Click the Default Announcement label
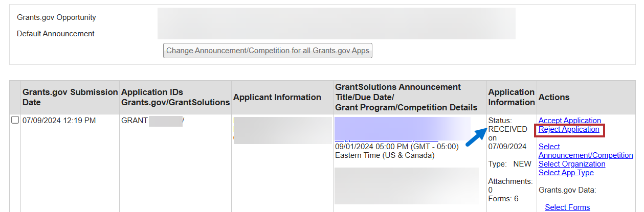 pos(56,34)
